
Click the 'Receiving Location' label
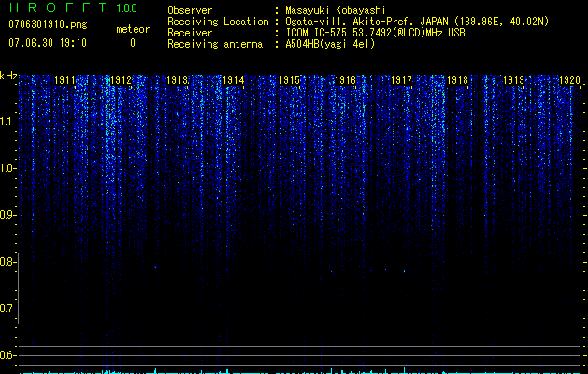pos(218,22)
